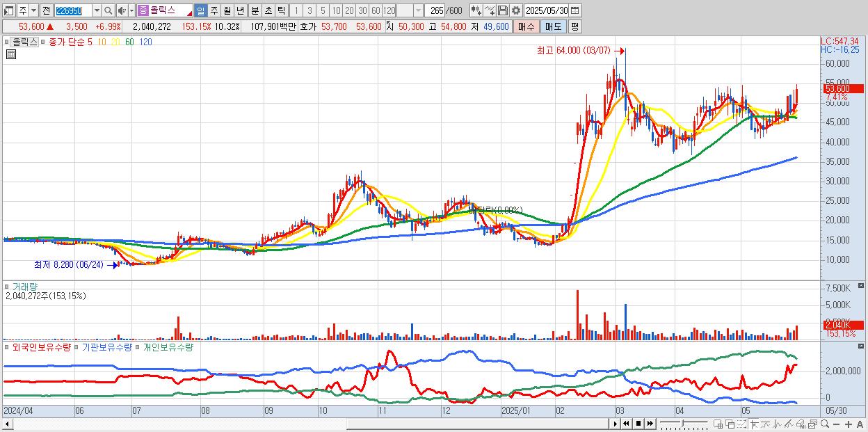Open the stock code history dropdown arrow

point(97,10)
